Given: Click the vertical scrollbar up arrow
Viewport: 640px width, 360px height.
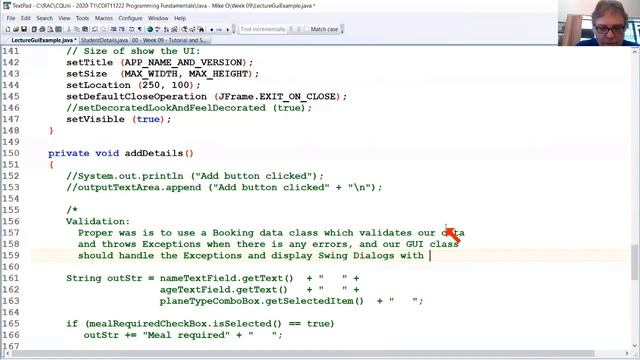Looking at the screenshot, I should (x=635, y=51).
